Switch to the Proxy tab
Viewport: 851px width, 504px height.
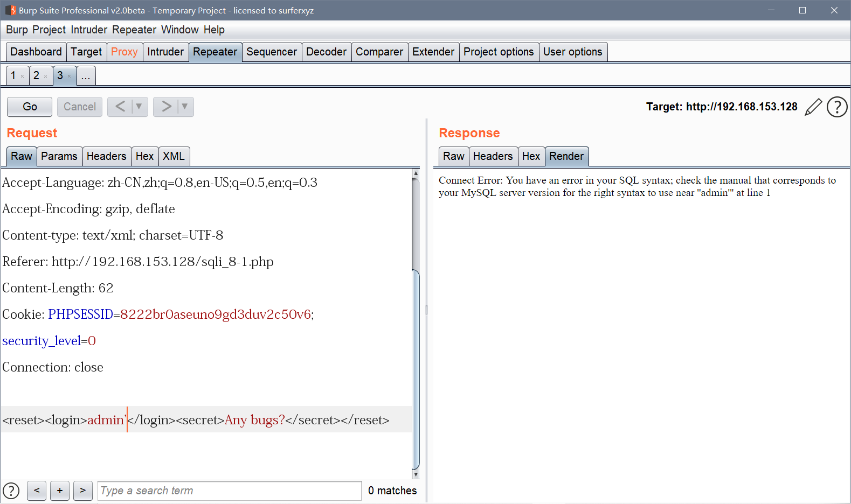124,52
